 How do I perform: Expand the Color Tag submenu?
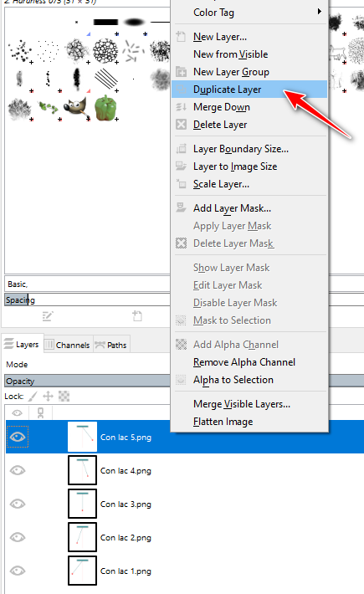[x=249, y=12]
